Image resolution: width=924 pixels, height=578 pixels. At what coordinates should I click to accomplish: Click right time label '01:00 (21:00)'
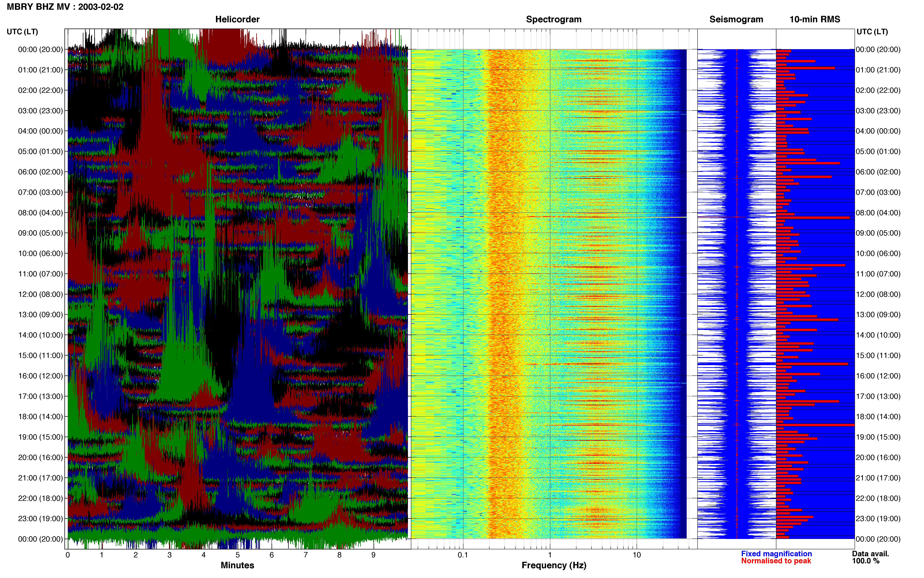[x=878, y=70]
